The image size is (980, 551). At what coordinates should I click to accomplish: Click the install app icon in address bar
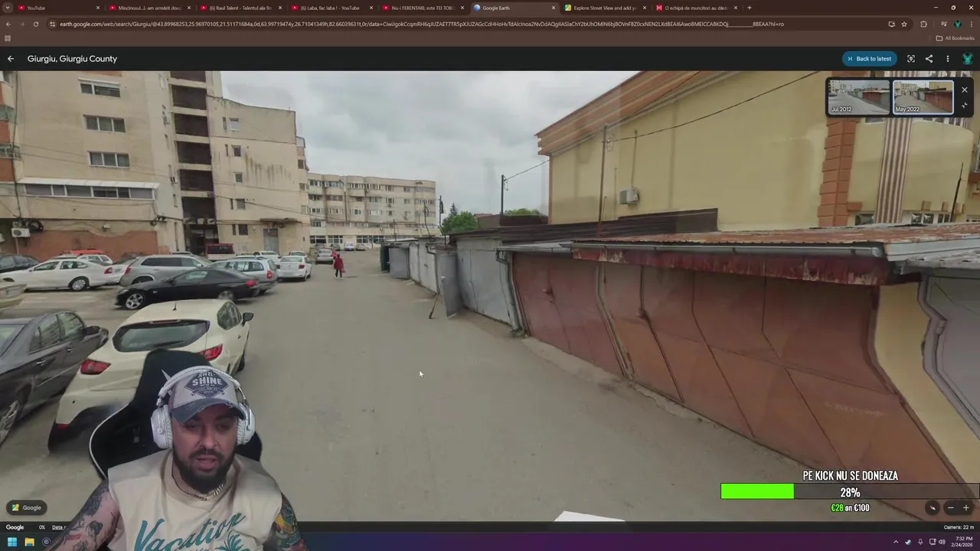pyautogui.click(x=891, y=24)
